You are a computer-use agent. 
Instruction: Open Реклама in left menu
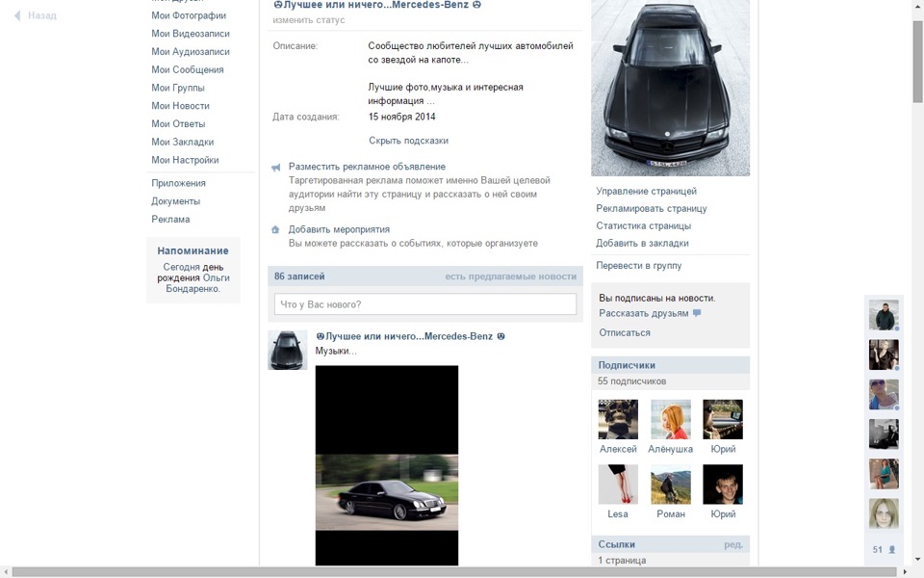pos(170,220)
